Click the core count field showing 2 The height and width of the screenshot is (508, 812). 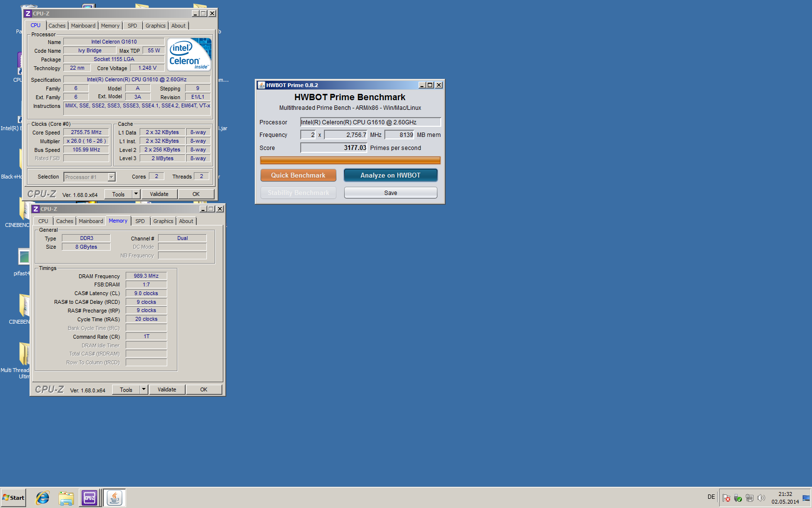308,134
